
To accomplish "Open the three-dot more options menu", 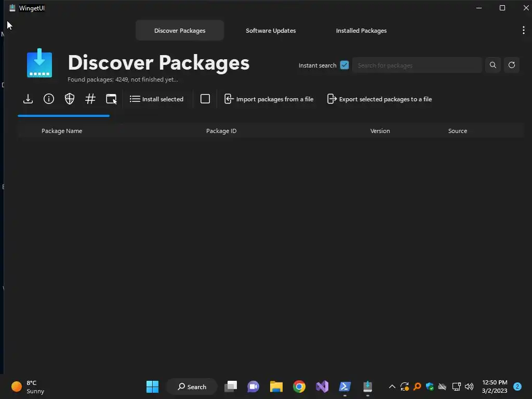I will [x=524, y=31].
